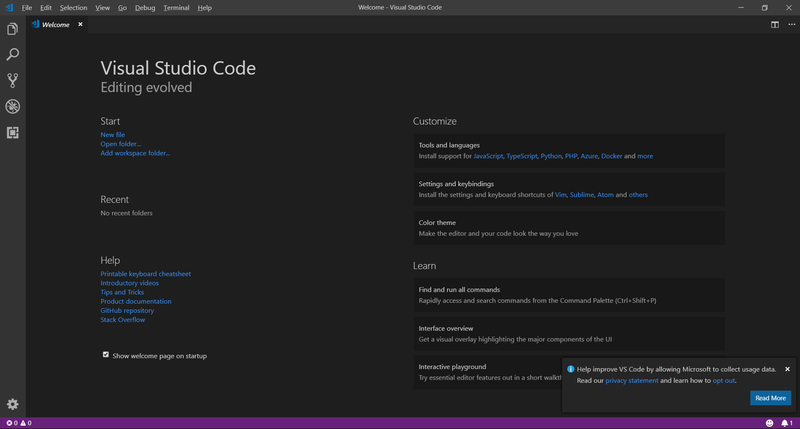Viewport: 800px width, 429px height.
Task: Click the Read More button
Action: point(770,398)
